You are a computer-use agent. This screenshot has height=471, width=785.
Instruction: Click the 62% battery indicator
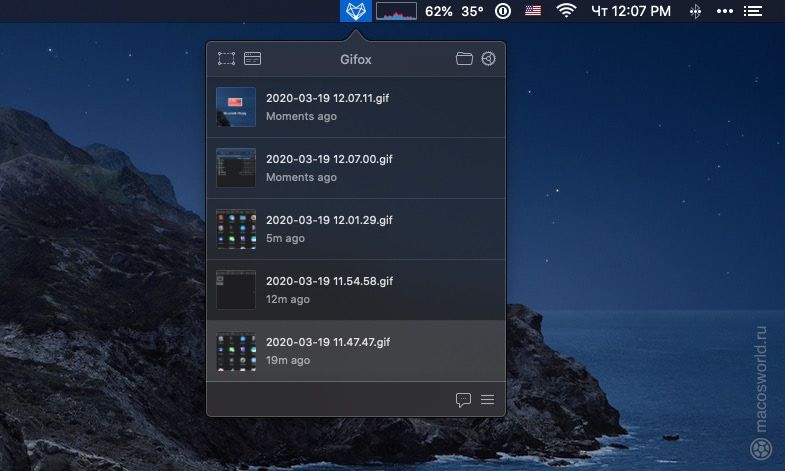pyautogui.click(x=439, y=11)
